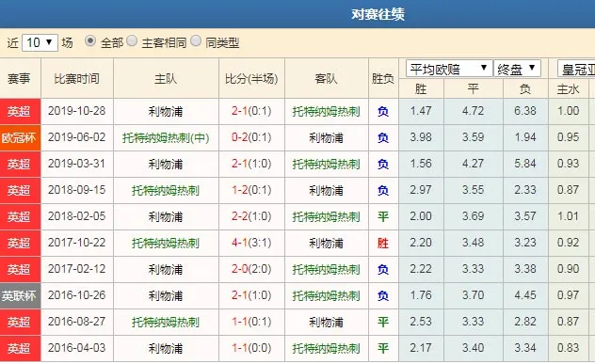Click the 主水 value 0.83

[568, 348]
